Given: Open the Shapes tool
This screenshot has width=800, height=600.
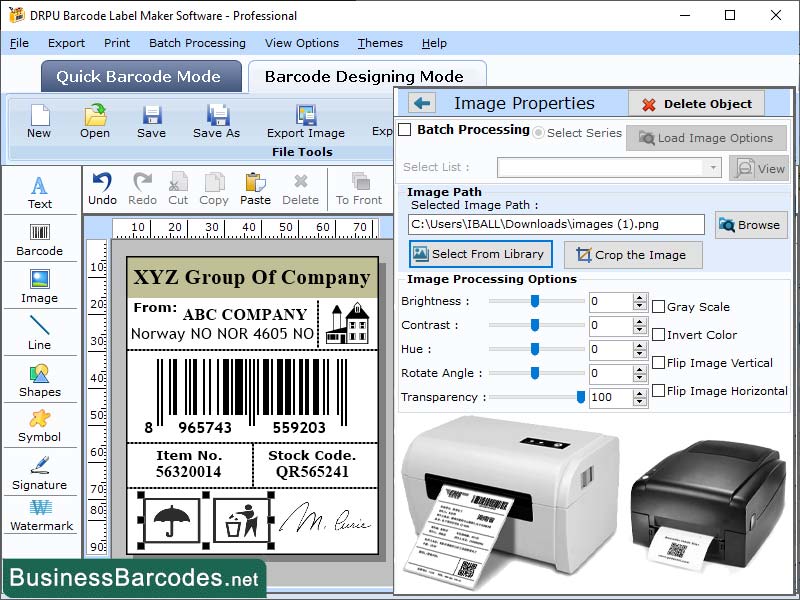Looking at the screenshot, I should (40, 384).
